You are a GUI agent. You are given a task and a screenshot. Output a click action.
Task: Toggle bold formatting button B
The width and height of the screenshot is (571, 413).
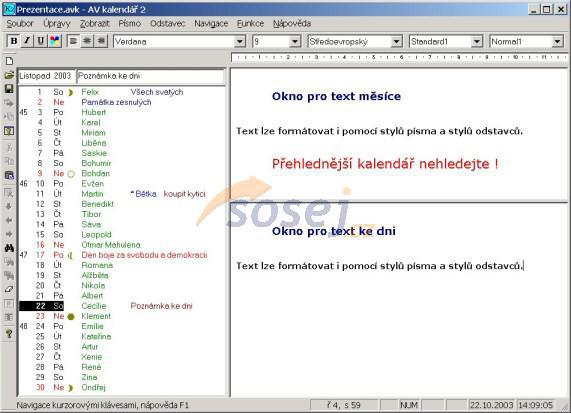coord(14,41)
